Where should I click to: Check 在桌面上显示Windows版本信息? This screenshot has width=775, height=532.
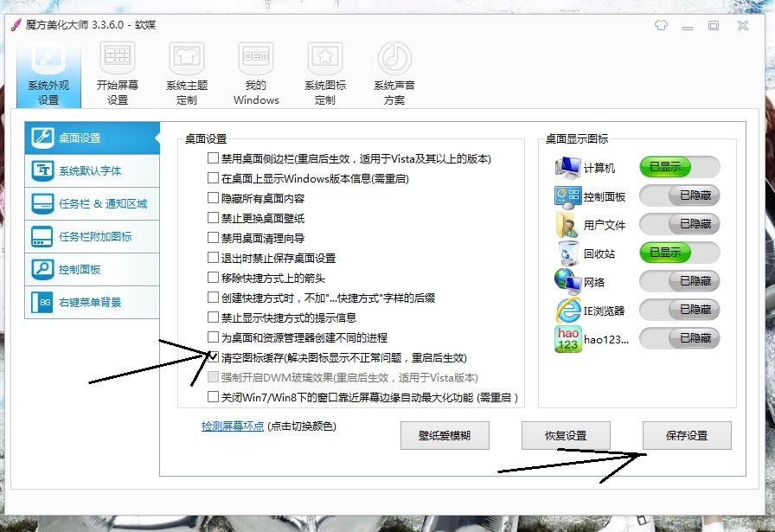pyautogui.click(x=213, y=178)
